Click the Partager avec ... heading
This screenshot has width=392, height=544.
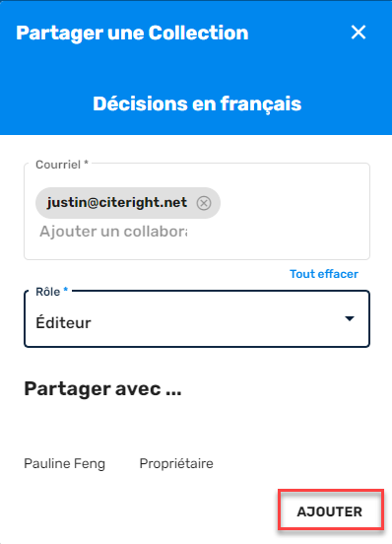[102, 389]
